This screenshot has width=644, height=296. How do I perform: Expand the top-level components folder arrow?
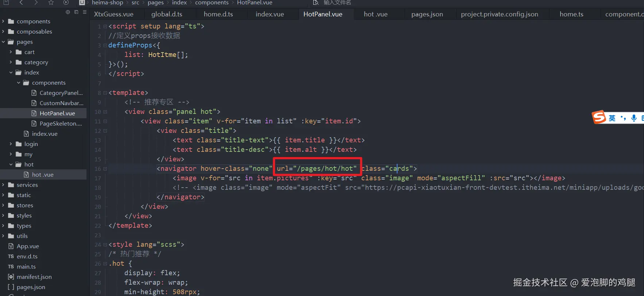click(3, 21)
